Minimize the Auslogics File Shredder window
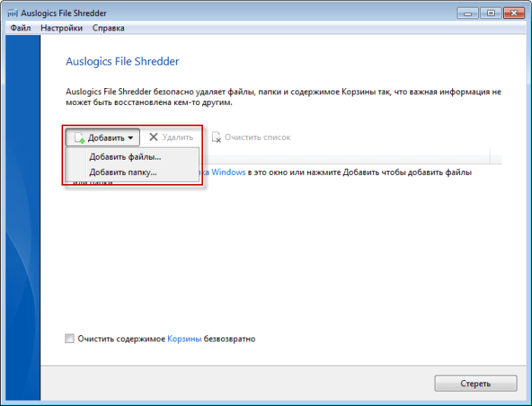 coord(468,13)
